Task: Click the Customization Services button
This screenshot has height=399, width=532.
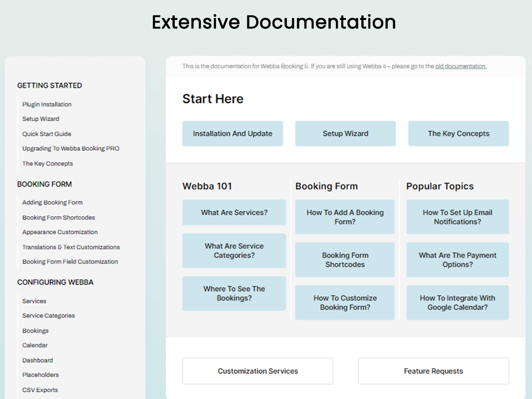Action: point(258,371)
